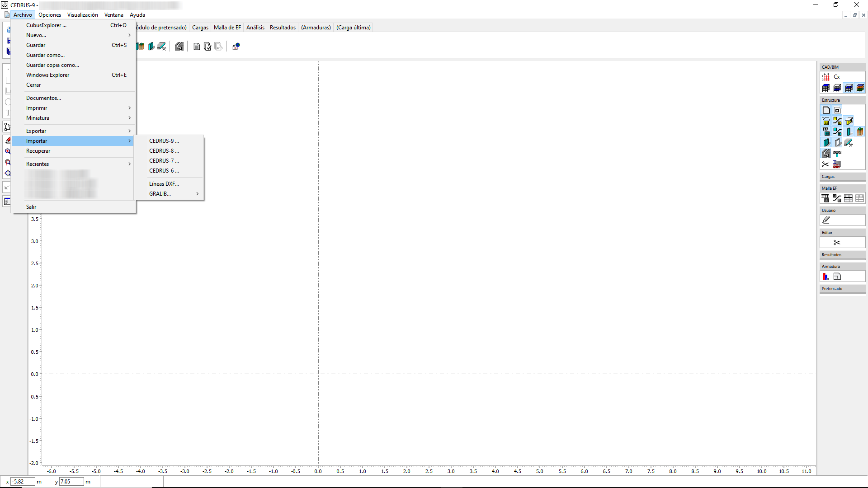Image resolution: width=868 pixels, height=488 pixels.
Task: Expand the Pretensado panel header on right
Action: pos(842,289)
